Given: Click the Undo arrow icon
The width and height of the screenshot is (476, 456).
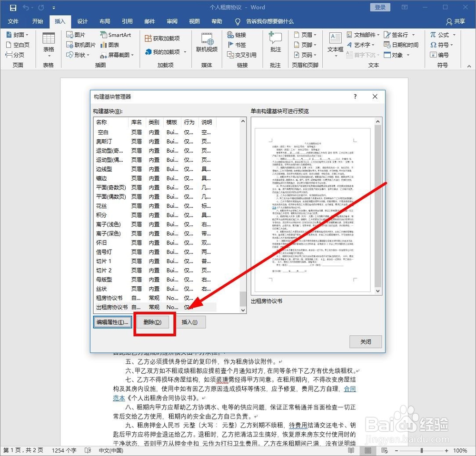Looking at the screenshot, I should [26, 8].
